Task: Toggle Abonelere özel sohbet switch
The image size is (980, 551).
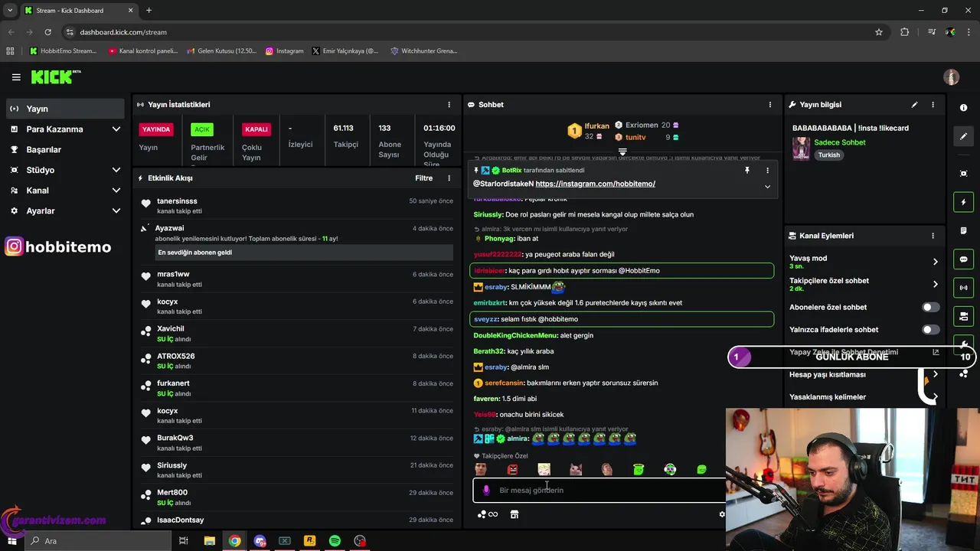Action: point(930,307)
